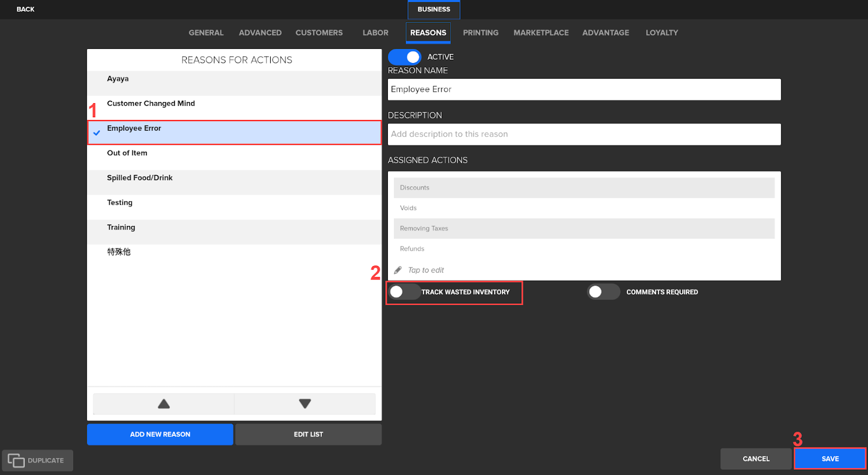Open the Loyalty tab
Image resolution: width=868 pixels, height=475 pixels.
661,33
